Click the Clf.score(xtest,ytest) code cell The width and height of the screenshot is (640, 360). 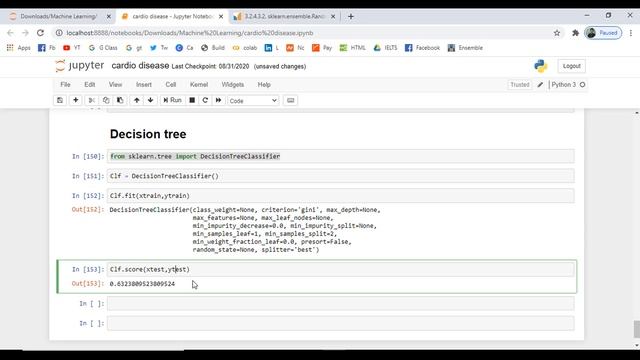pyautogui.click(x=340, y=269)
